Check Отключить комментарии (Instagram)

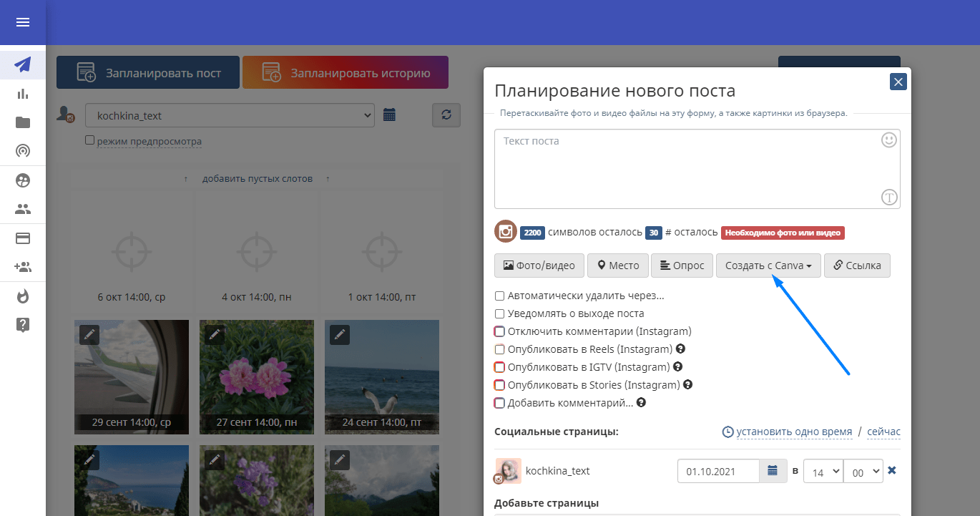[499, 331]
